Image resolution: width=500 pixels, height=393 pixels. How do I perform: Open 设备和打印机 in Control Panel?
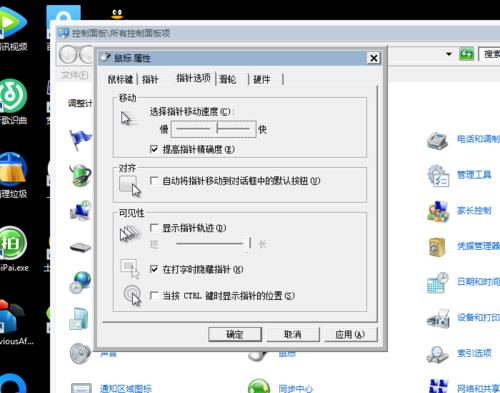[478, 317]
